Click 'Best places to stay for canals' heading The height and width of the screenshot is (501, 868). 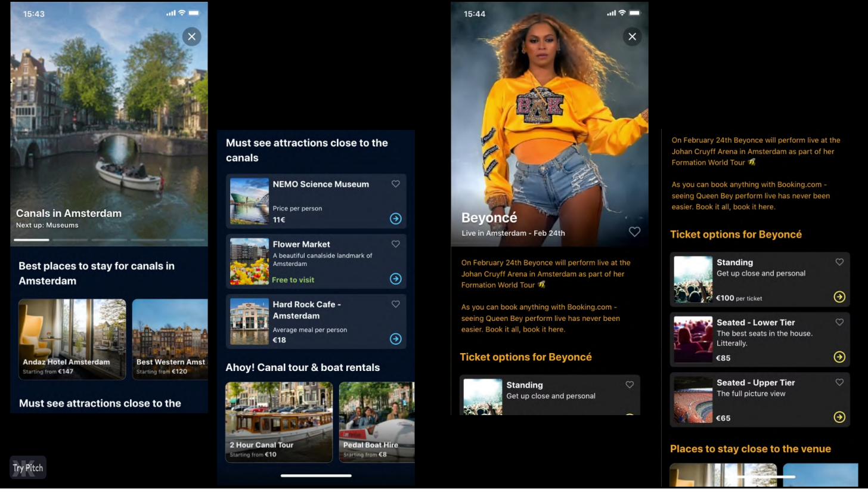[97, 273]
